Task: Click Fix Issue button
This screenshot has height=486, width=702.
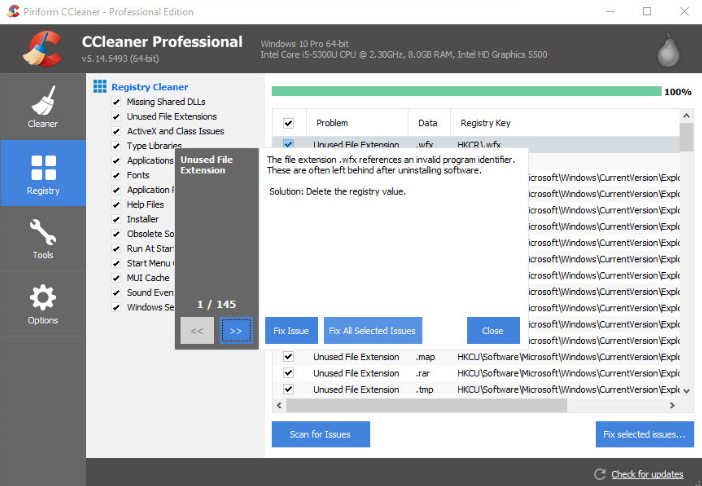Action: pos(291,331)
